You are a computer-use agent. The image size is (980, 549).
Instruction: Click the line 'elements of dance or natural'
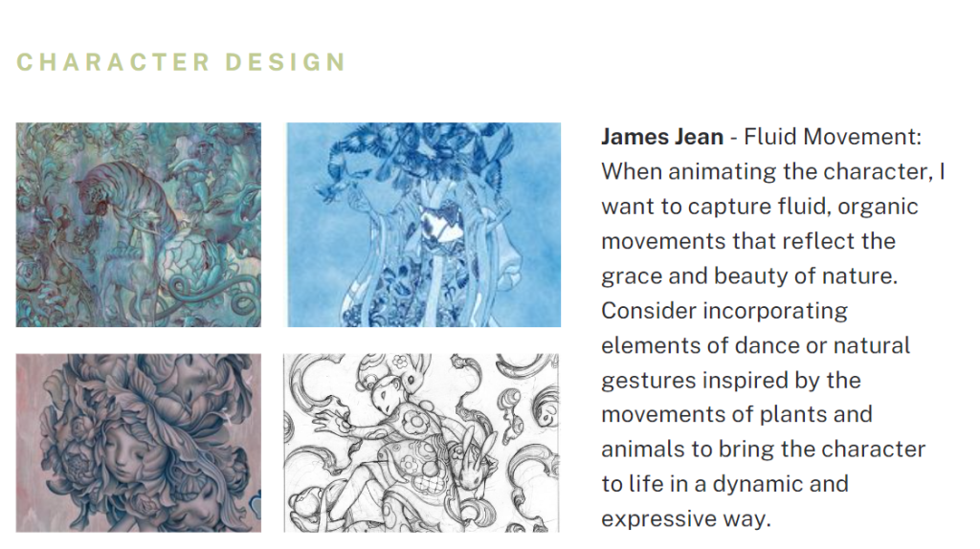(756, 345)
